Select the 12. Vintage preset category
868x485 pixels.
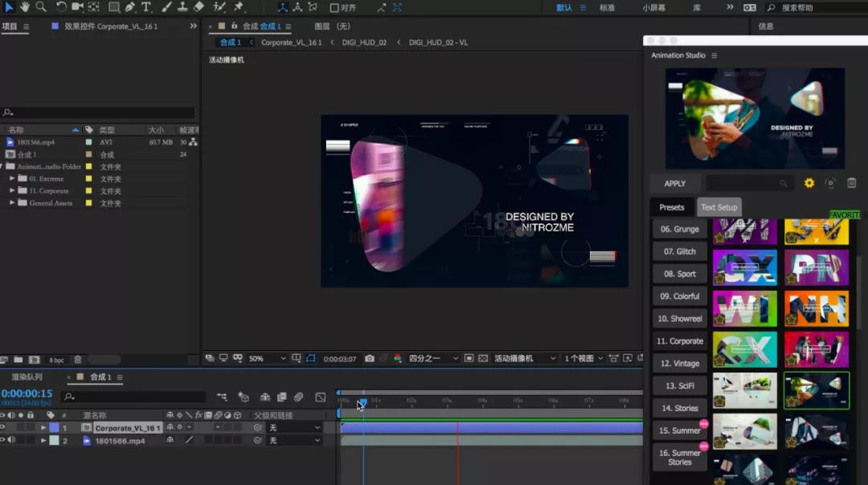[x=680, y=363]
